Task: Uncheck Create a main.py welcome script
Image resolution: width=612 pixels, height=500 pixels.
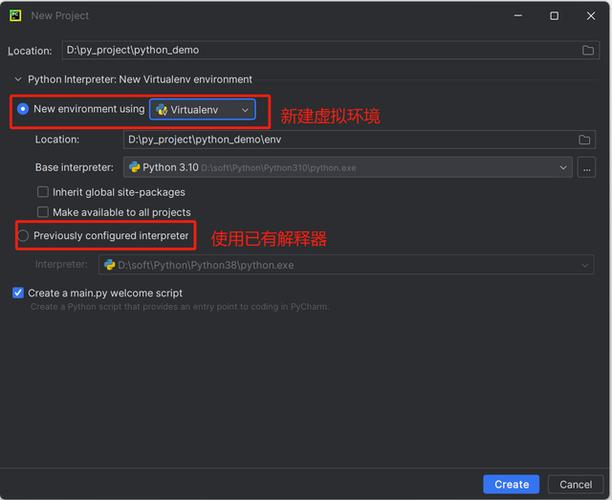Action: (x=18, y=293)
